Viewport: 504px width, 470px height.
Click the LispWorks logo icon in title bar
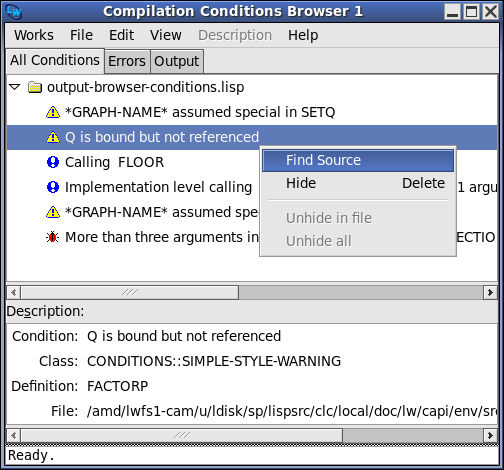point(14,12)
